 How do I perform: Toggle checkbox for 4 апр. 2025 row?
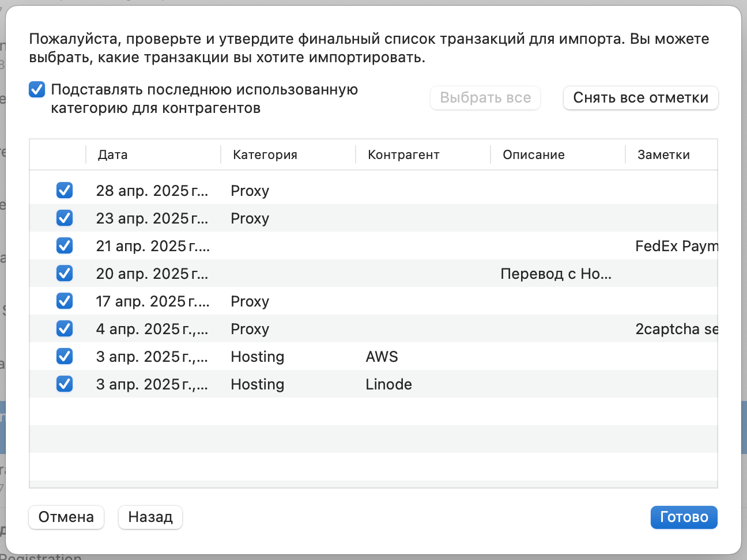tap(65, 328)
